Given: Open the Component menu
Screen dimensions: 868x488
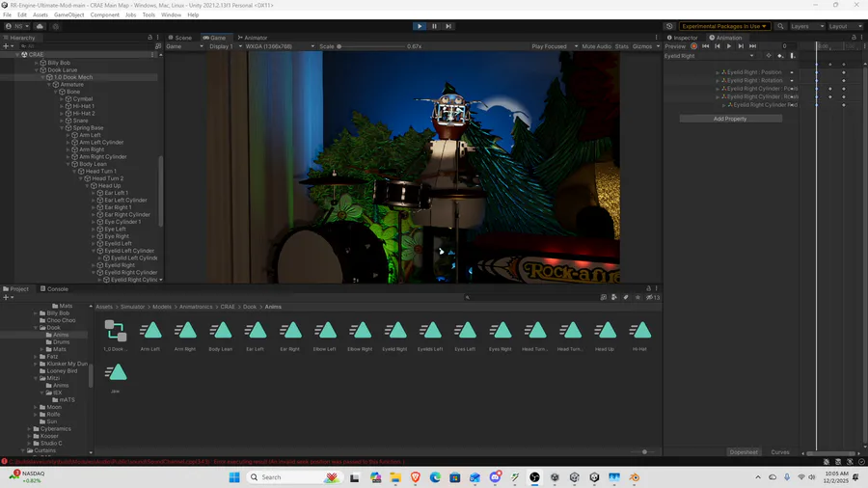Looking at the screenshot, I should click(104, 14).
